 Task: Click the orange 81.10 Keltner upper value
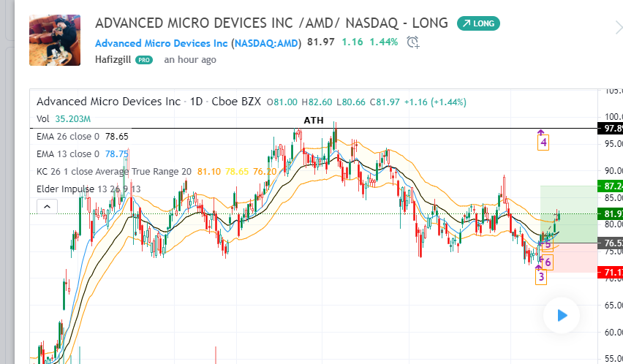point(209,172)
